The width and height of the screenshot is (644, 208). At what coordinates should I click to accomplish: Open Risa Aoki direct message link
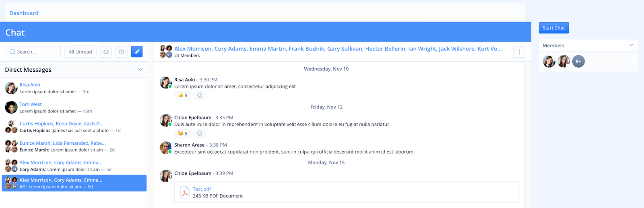[30, 85]
